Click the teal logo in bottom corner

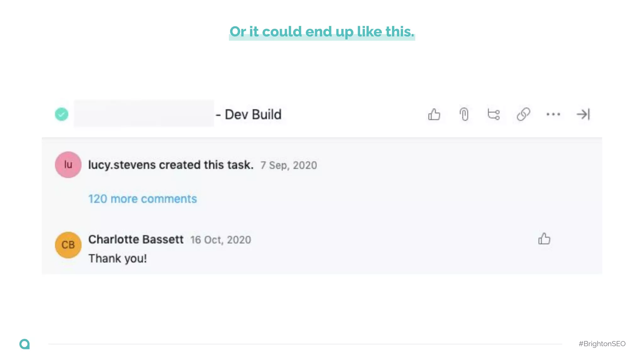point(25,344)
